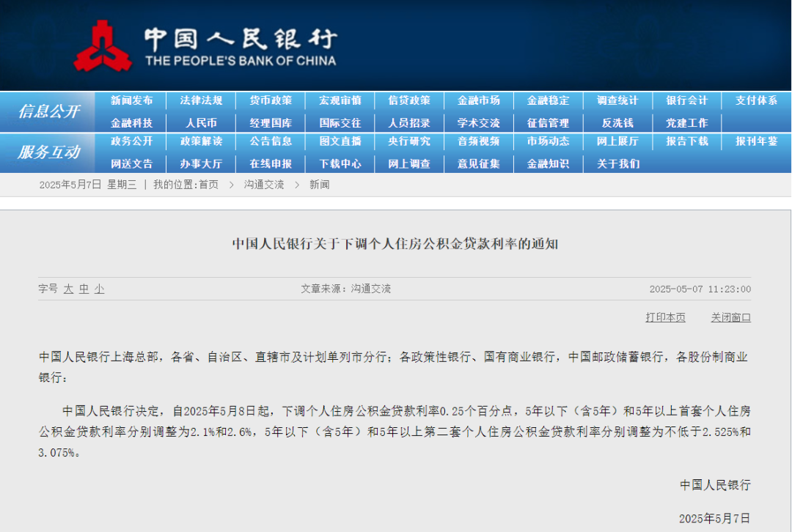Viewport: 792px width, 532px height.
Task: Click the 文章来源：沟通交流 text
Action: [346, 289]
